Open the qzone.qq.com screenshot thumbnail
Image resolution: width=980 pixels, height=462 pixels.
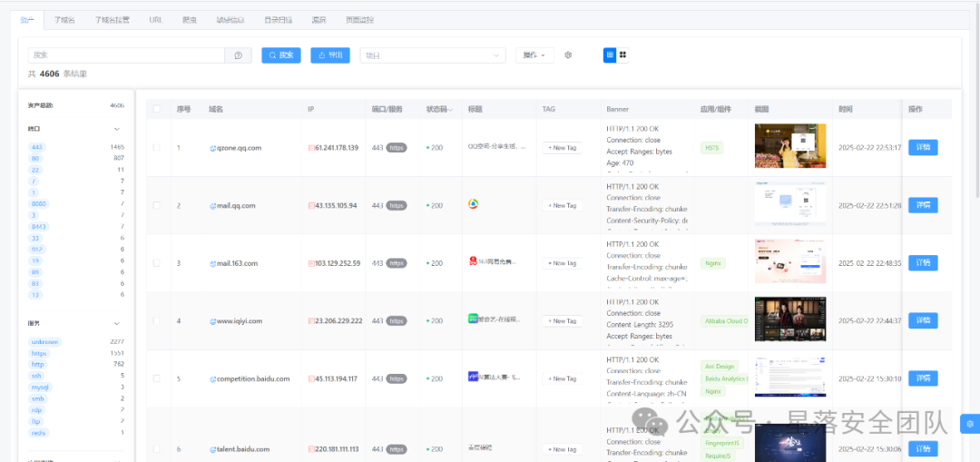pos(790,145)
